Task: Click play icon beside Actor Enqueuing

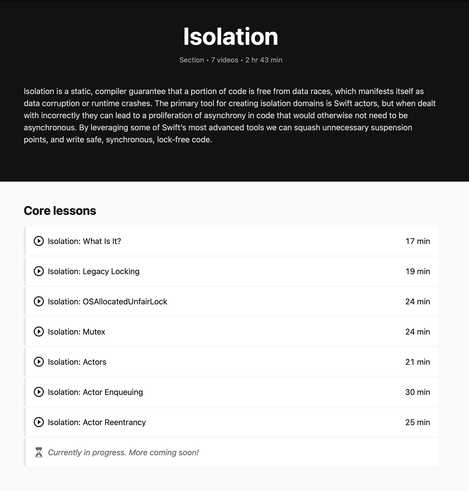Action: (39, 392)
